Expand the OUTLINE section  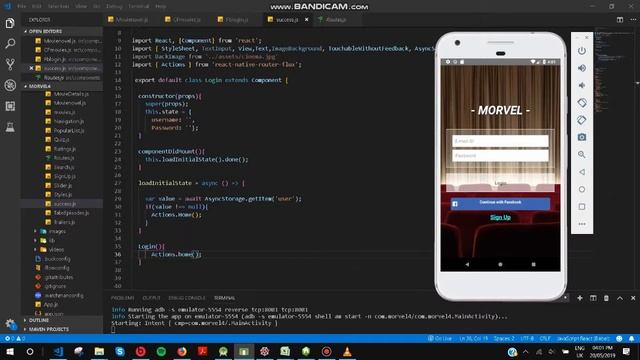[x=37, y=320]
